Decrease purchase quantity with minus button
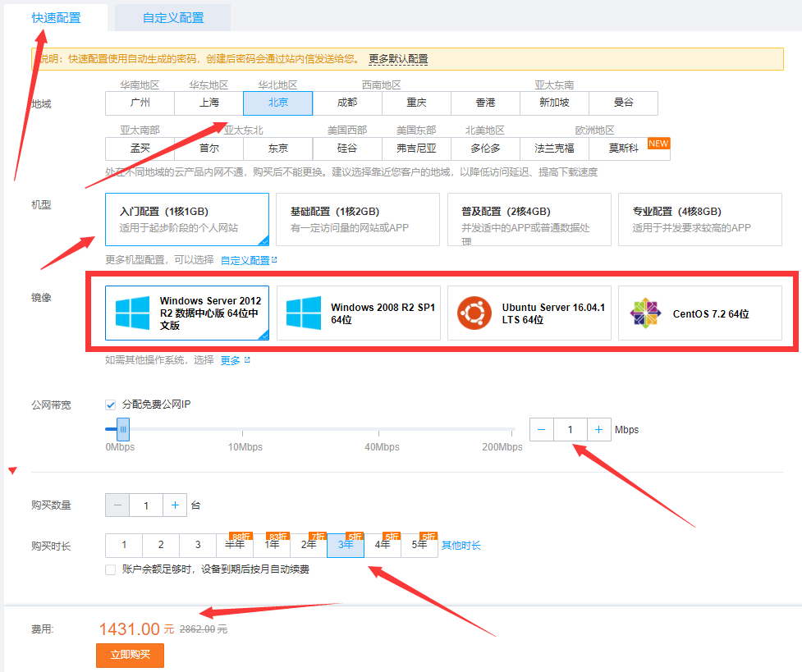 coord(117,505)
